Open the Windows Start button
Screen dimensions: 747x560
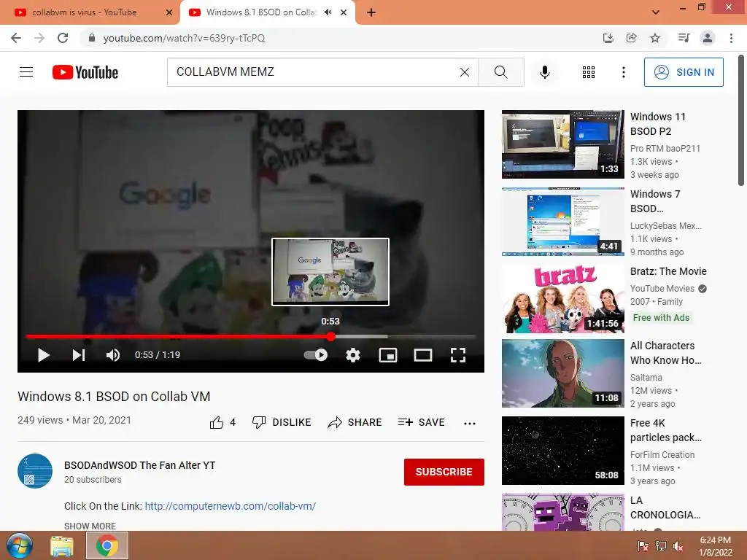19,545
